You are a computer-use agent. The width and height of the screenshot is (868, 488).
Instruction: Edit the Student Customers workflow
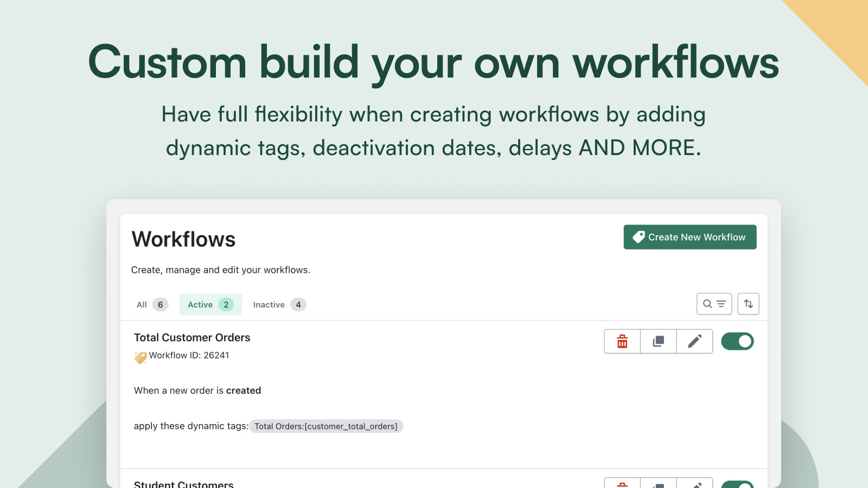pyautogui.click(x=694, y=484)
